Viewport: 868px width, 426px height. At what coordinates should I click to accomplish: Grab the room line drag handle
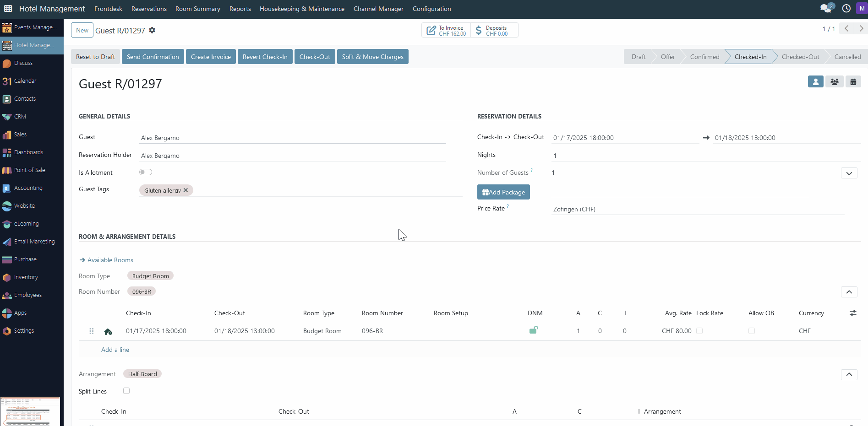92,331
